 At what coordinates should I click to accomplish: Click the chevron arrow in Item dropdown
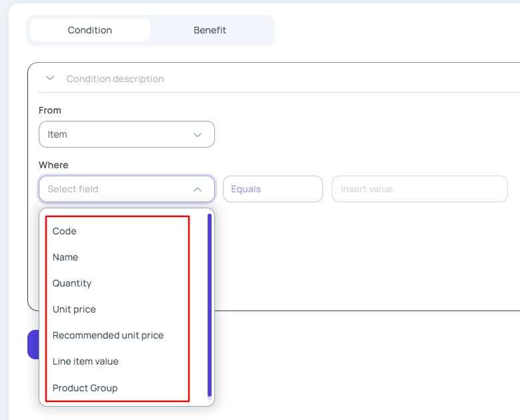coord(198,134)
